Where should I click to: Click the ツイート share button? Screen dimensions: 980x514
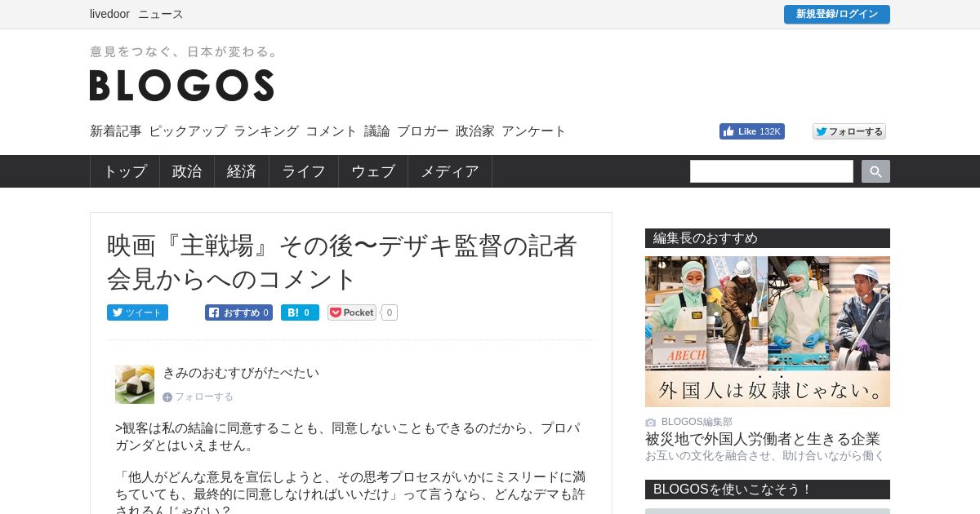pyautogui.click(x=137, y=312)
